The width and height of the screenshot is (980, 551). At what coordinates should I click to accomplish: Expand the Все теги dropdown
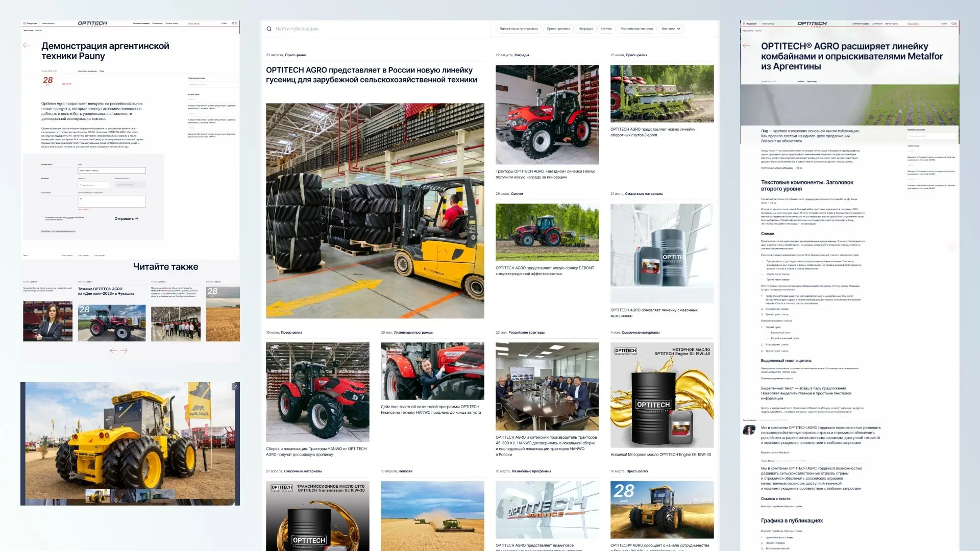click(x=671, y=29)
